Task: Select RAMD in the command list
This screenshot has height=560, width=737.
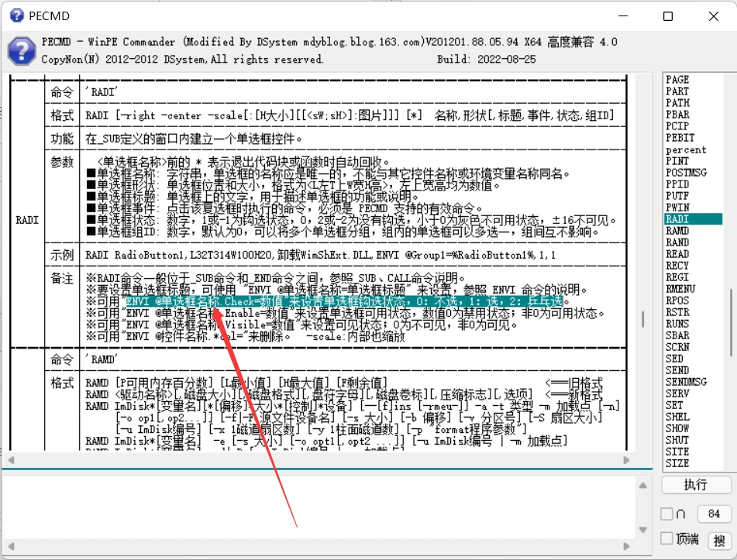Action: coord(677,231)
